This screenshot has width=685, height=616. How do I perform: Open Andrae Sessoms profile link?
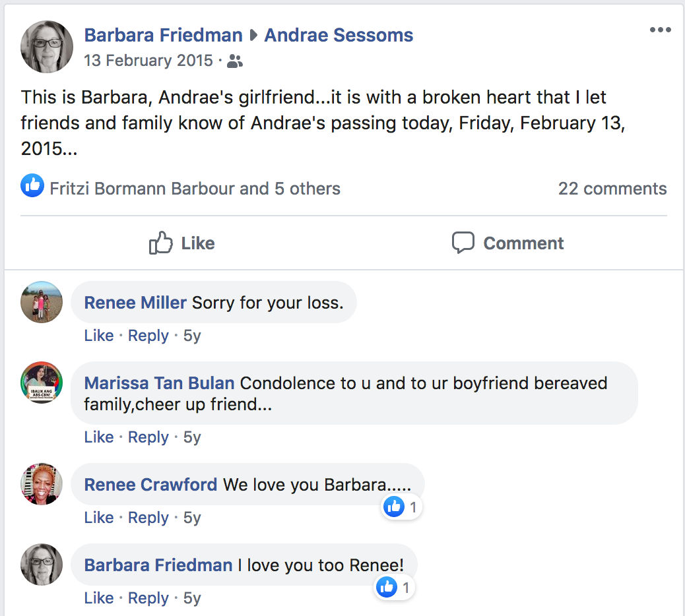coord(339,35)
